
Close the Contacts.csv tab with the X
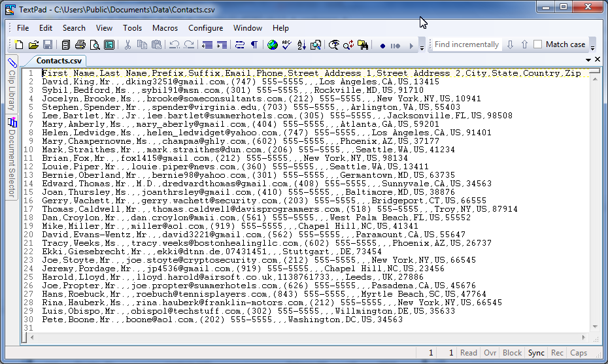598,59
